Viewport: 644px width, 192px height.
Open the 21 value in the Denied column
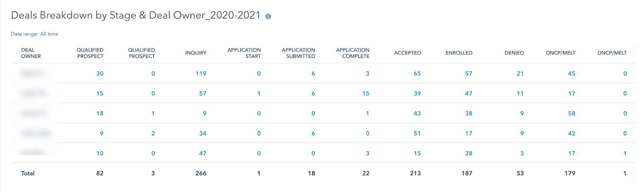[x=520, y=74]
